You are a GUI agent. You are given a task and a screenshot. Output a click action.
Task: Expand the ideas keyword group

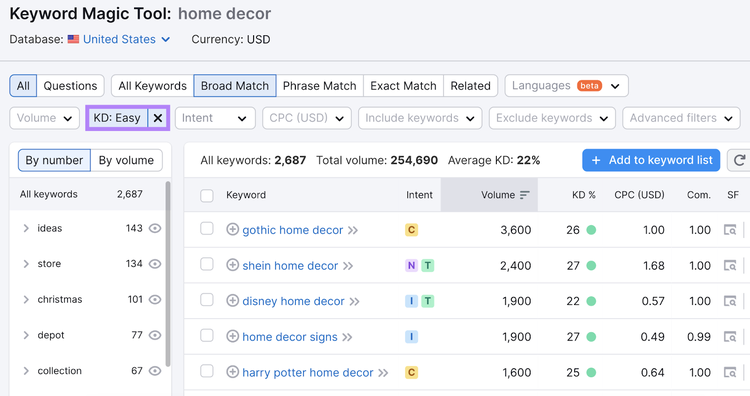pos(26,228)
